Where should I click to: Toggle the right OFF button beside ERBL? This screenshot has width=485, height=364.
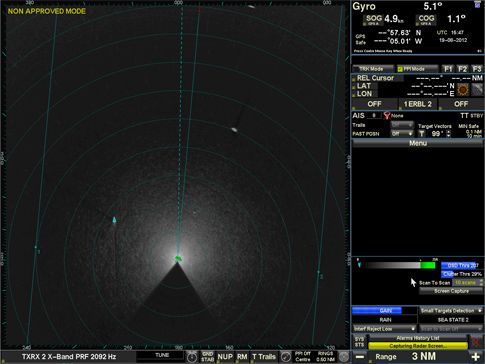click(461, 104)
